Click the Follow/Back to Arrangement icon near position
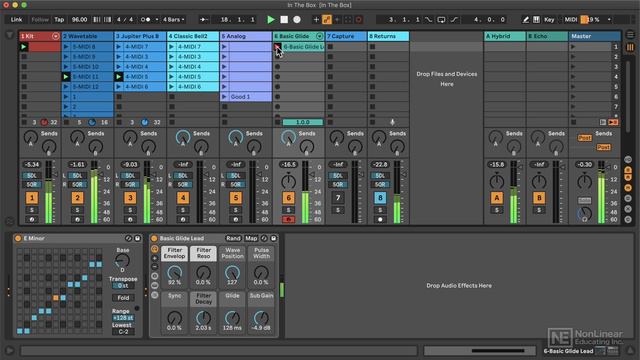 [x=204, y=19]
